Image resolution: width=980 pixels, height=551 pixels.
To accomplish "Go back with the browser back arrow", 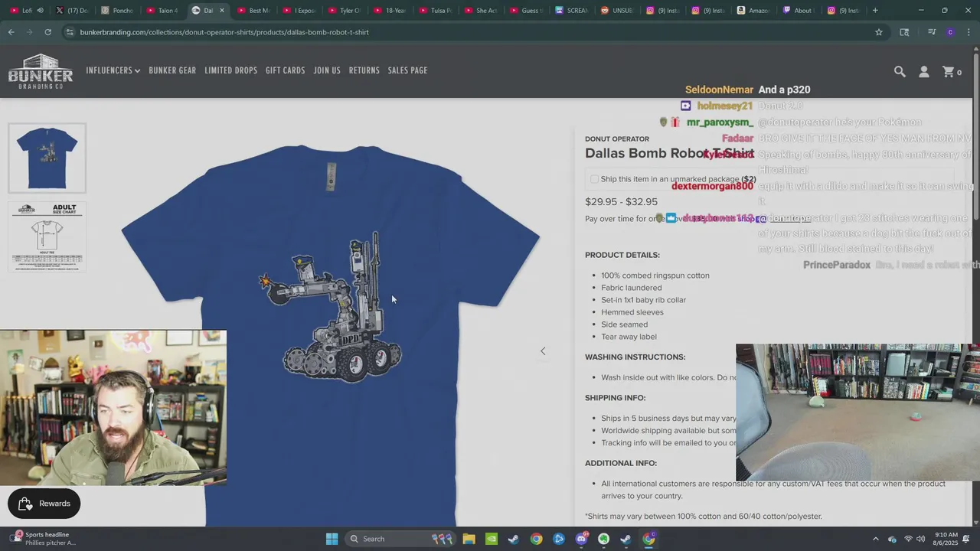I will click(11, 32).
